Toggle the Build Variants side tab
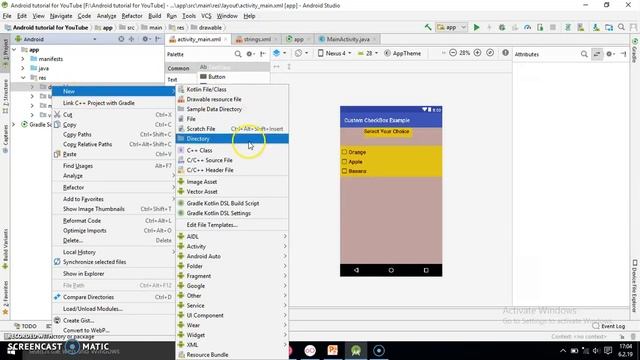The width and height of the screenshot is (640, 360). (5, 248)
